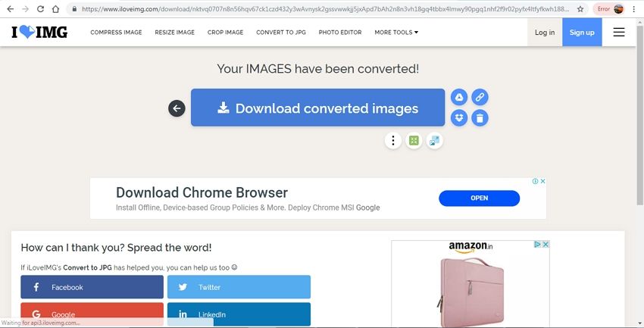
Task: Click Download converted images button
Action: (x=317, y=108)
